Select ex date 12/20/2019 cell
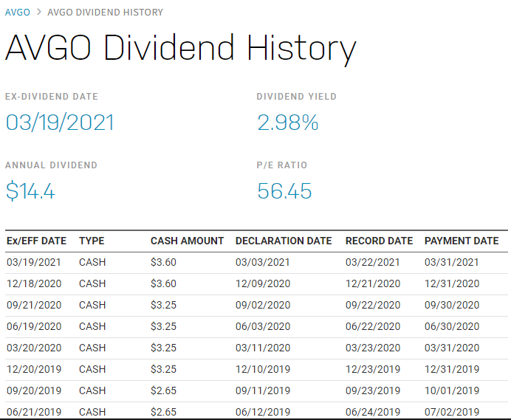Screen dimensions: 511x420 coord(34,369)
